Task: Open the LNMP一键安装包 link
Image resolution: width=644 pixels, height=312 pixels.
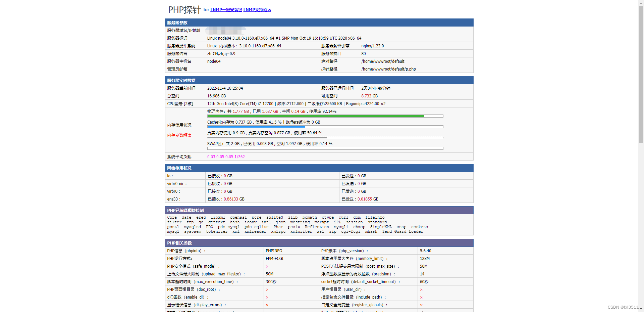Action: (226, 10)
